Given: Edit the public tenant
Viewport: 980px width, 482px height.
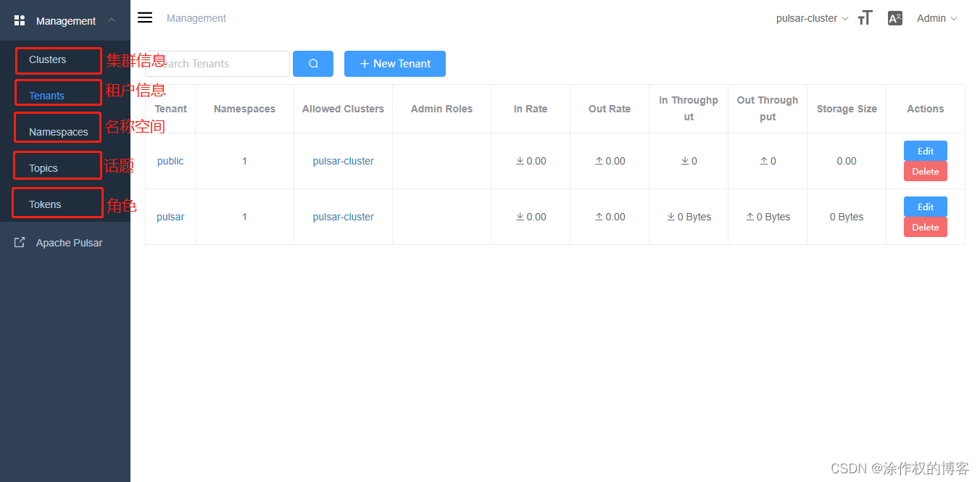Looking at the screenshot, I should [926, 151].
